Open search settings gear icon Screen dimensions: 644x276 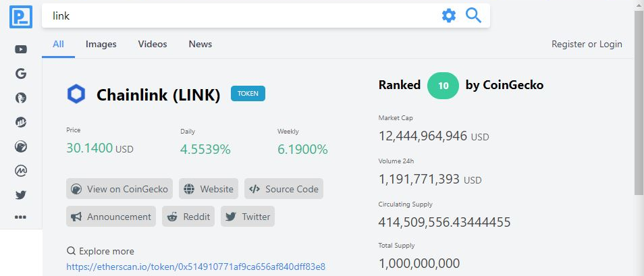448,16
